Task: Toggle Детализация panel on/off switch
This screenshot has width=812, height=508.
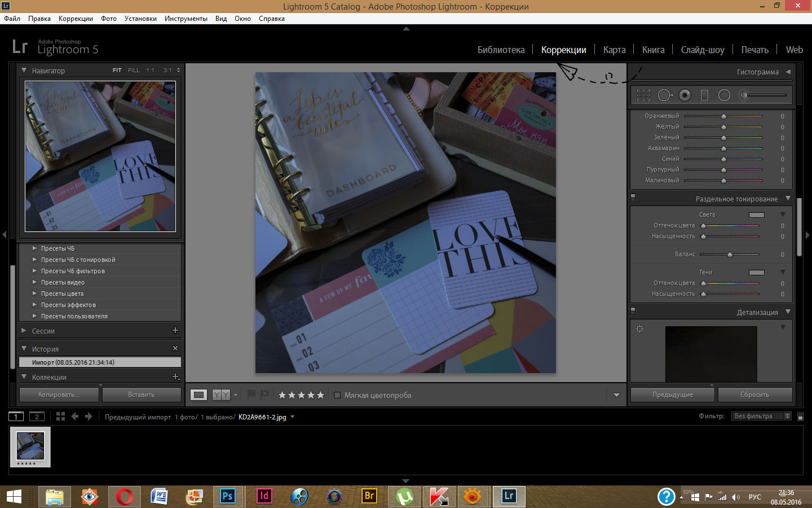Action: point(633,312)
